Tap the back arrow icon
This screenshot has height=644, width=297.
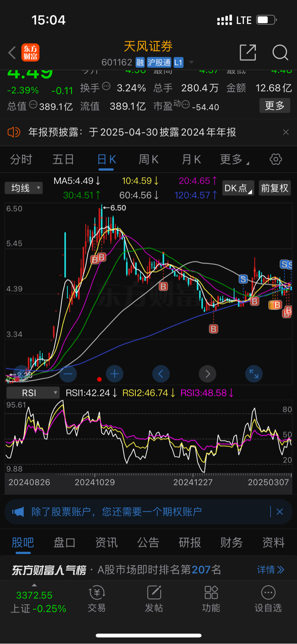pos(12,53)
